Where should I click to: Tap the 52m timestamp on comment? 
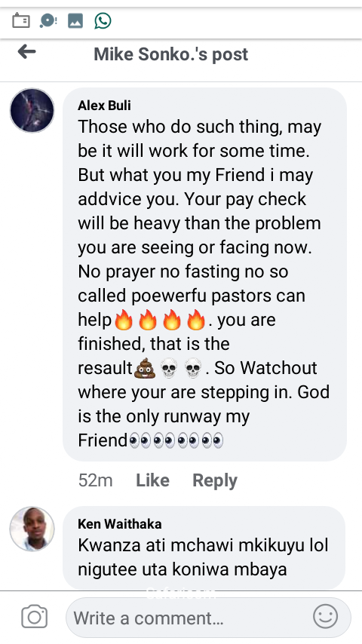pos(95,480)
